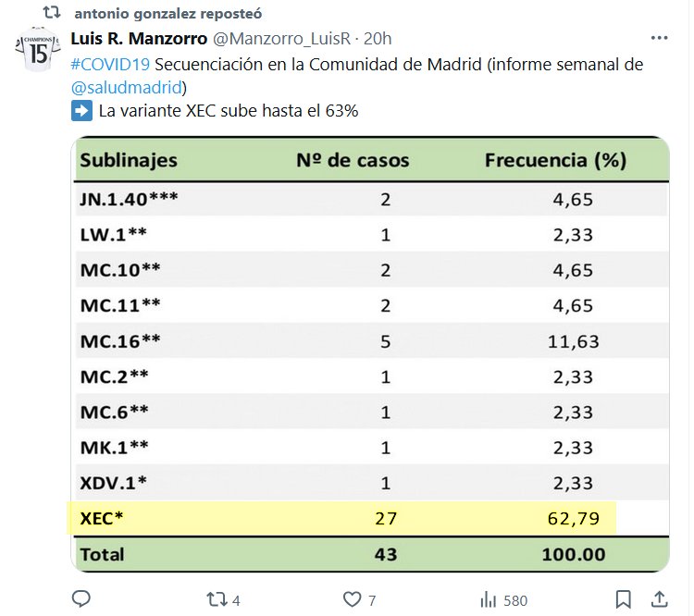Open tweet analytics via the views icon
The image size is (694, 616).
488,599
